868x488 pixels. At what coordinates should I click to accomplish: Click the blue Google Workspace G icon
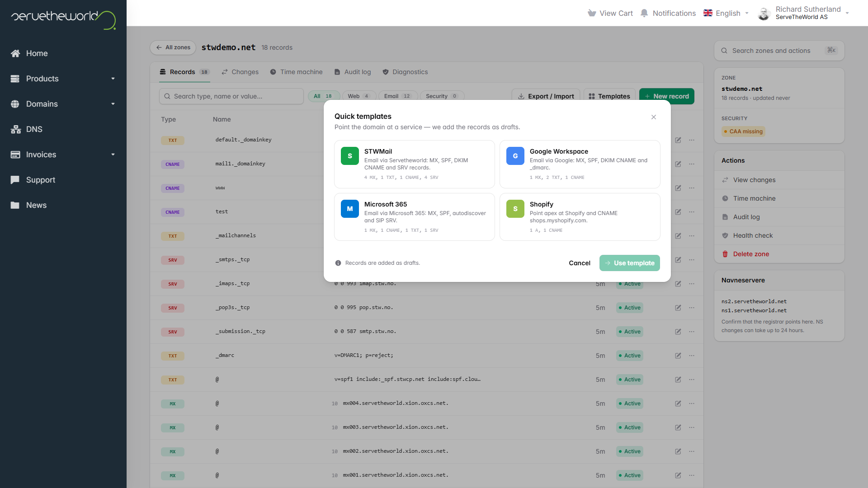coord(515,156)
